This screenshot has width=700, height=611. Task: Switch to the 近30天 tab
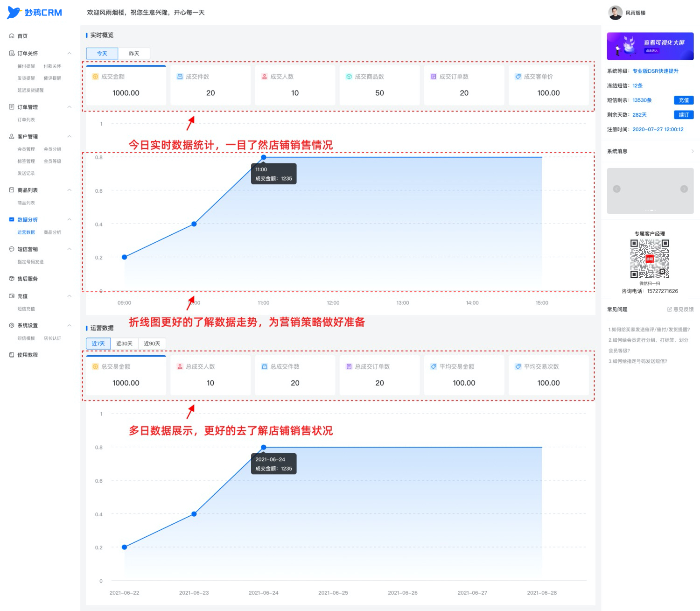[124, 344]
